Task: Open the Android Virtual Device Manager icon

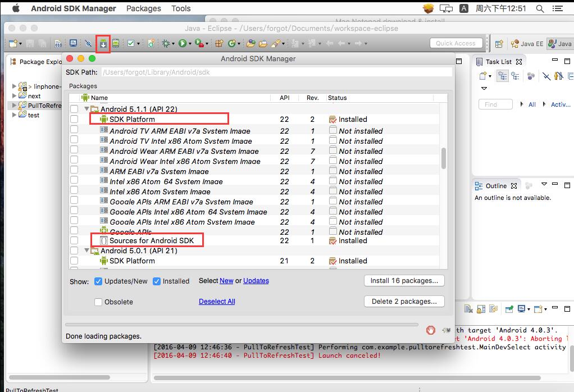Action: click(116, 44)
